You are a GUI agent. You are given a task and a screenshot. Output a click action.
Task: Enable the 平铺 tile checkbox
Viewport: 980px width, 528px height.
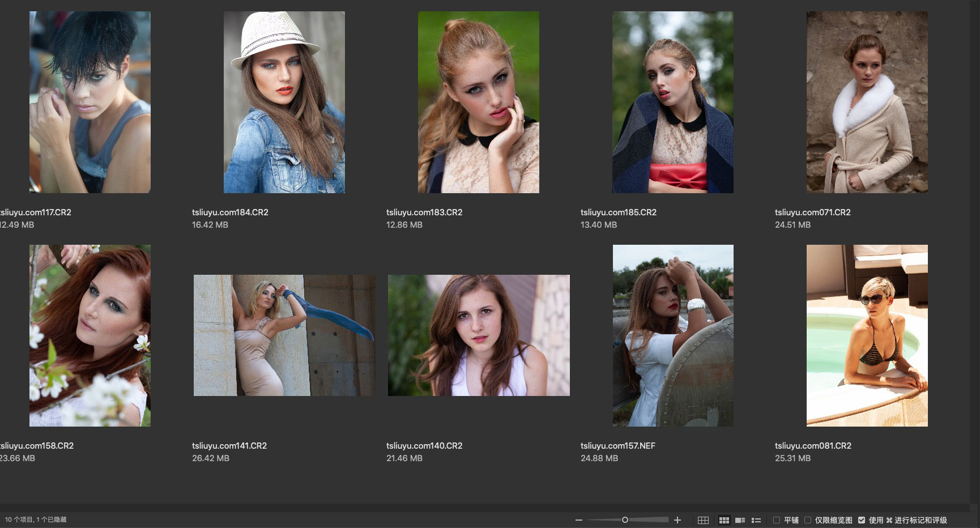click(777, 520)
